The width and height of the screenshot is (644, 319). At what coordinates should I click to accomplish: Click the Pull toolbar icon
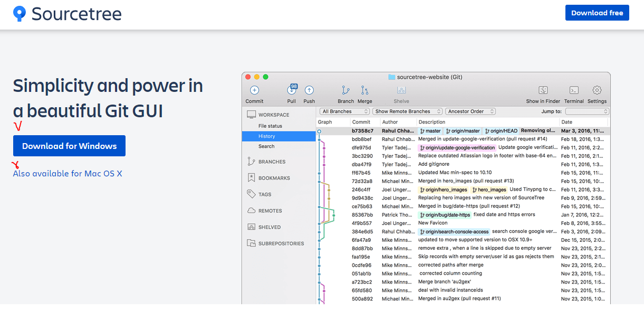tap(292, 90)
